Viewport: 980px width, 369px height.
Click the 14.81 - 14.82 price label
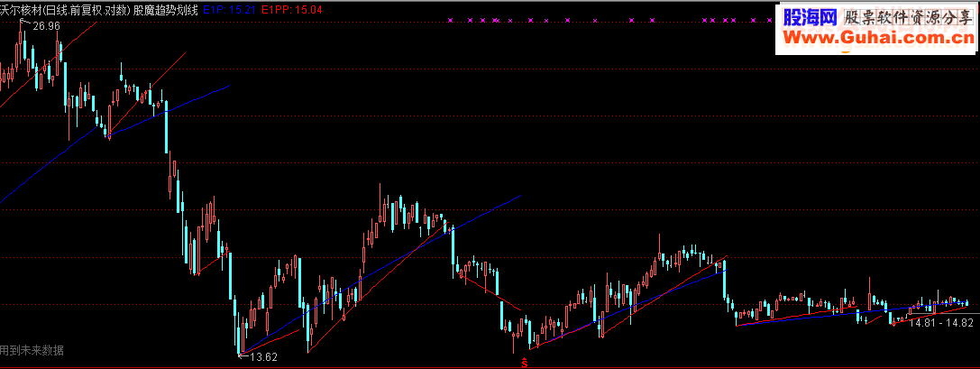(x=941, y=323)
